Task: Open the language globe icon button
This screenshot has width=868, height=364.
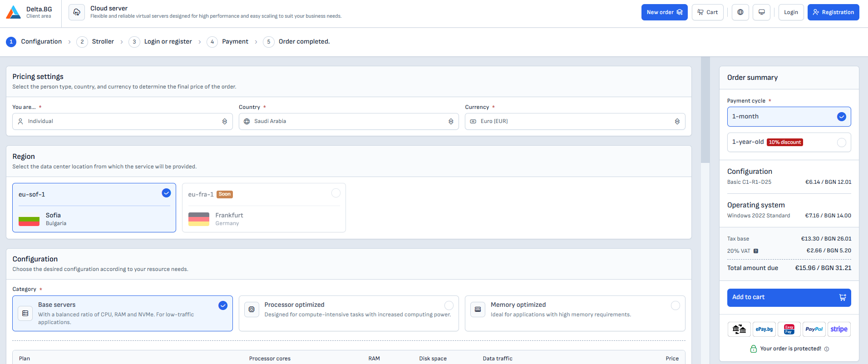Action: pos(740,12)
